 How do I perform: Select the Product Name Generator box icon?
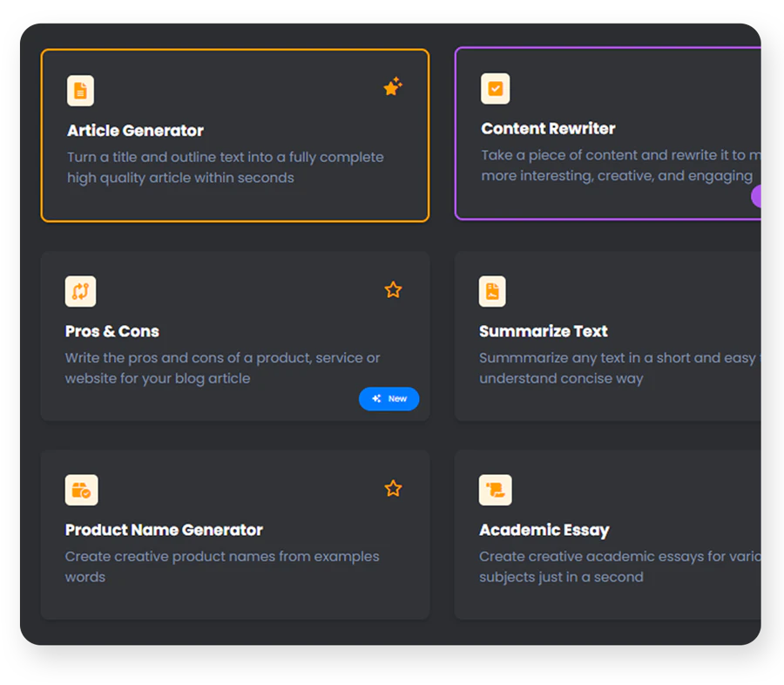pos(81,490)
